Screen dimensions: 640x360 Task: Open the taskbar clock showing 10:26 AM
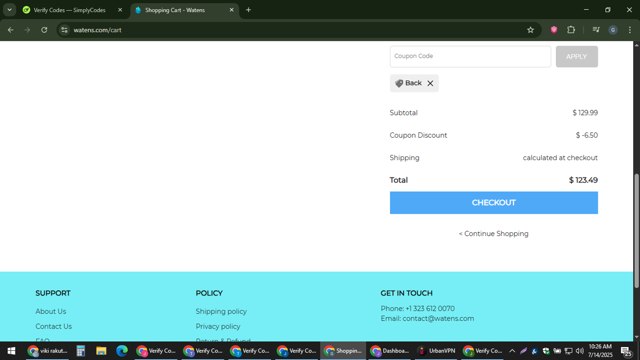click(600, 351)
